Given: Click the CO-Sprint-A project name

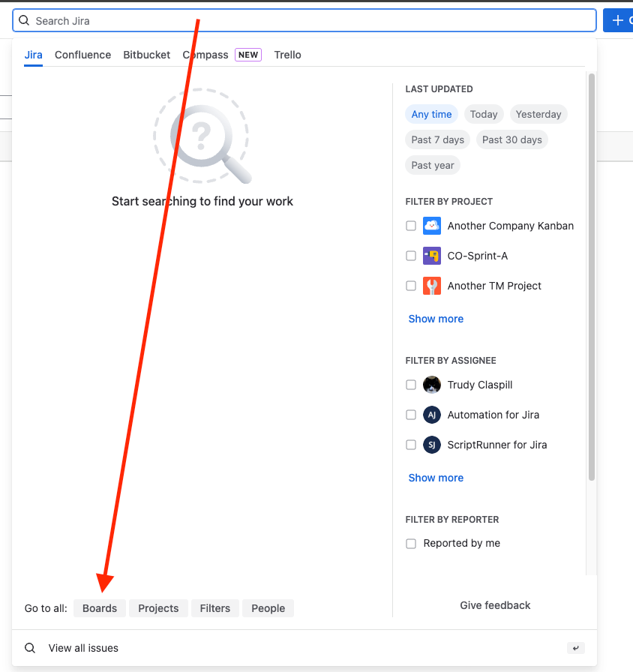Looking at the screenshot, I should click(x=478, y=256).
